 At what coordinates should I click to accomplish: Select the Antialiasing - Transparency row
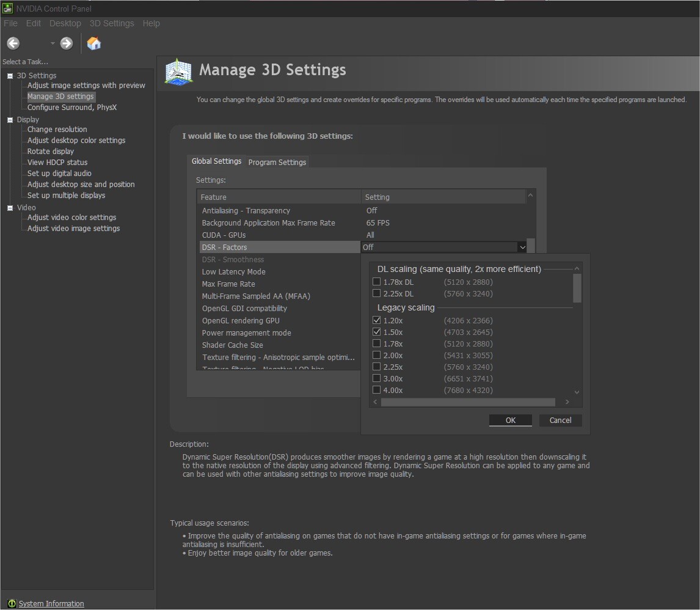pyautogui.click(x=362, y=210)
